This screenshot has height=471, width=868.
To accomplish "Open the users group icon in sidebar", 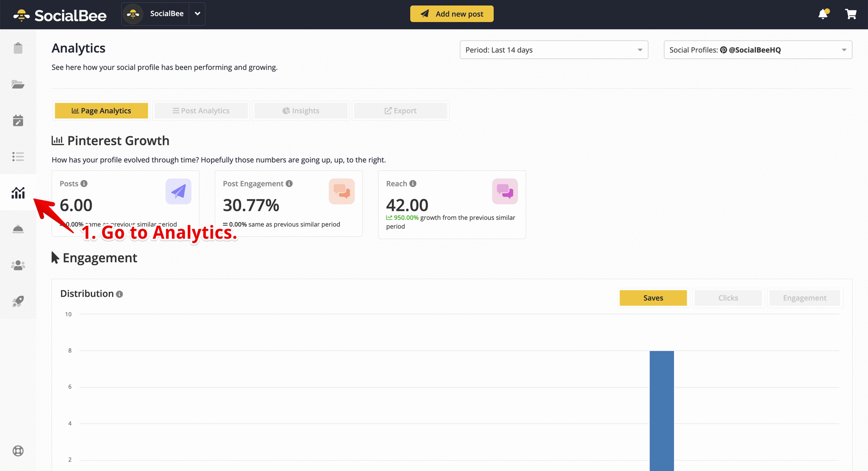I will [18, 265].
